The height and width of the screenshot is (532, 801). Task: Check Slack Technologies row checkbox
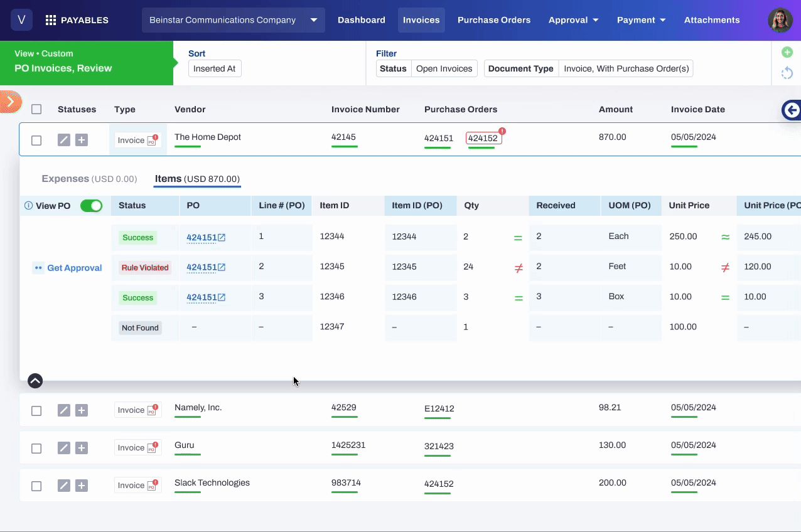(x=36, y=486)
